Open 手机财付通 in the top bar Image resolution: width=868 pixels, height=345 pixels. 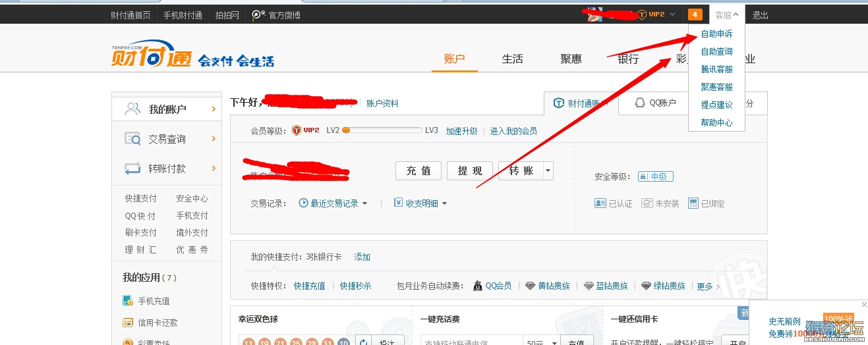coord(183,15)
